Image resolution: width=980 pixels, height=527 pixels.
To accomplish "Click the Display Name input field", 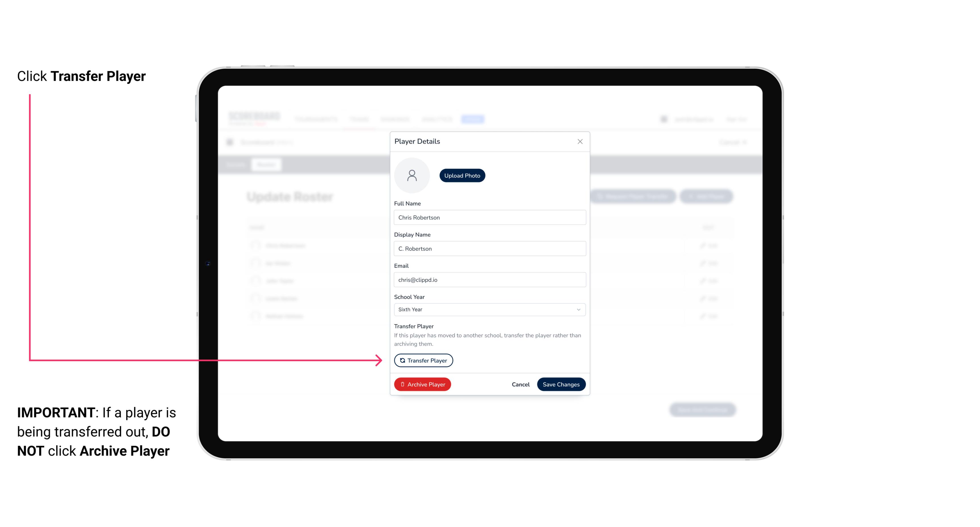I will (x=489, y=248).
